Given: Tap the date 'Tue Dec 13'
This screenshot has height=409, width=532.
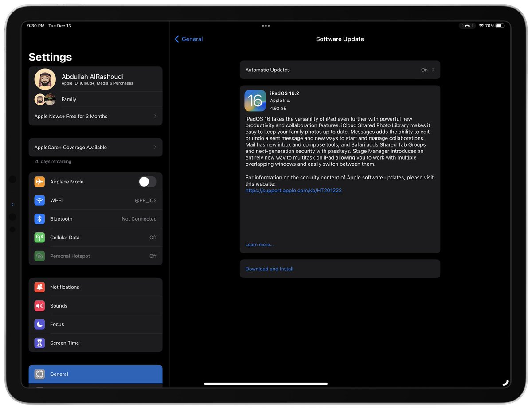Looking at the screenshot, I should click(x=60, y=26).
